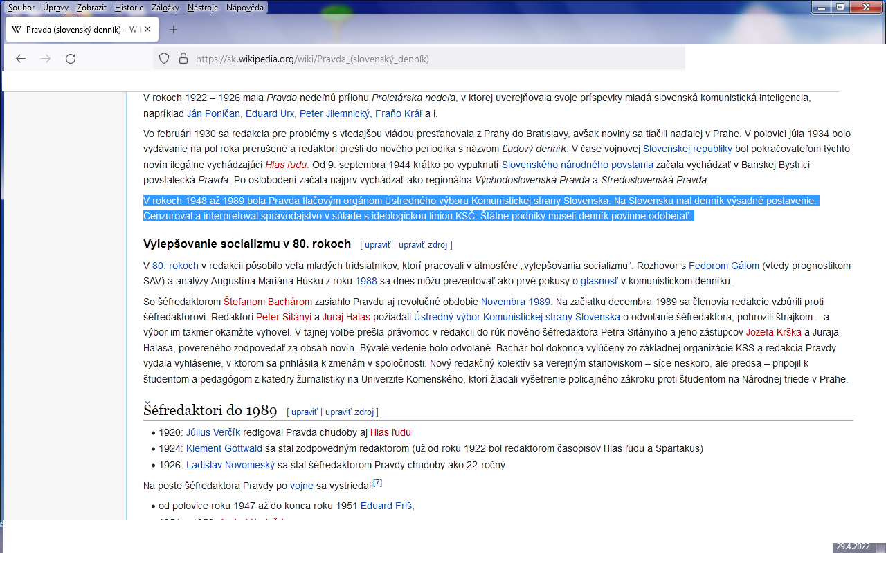Screen dimensions: 886x588
Task: Open the red Štefanom Bachárom link
Action: 268,302
